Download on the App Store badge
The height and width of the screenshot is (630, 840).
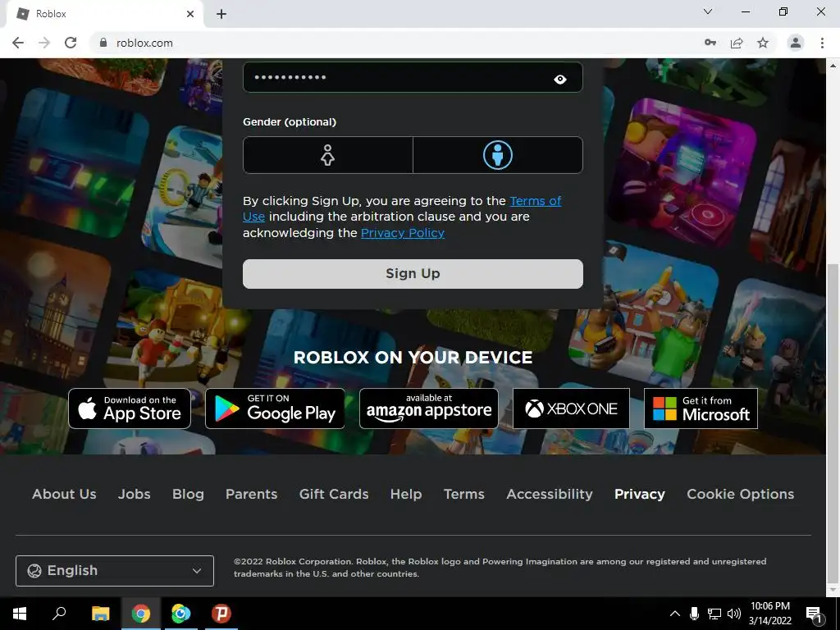tap(130, 409)
